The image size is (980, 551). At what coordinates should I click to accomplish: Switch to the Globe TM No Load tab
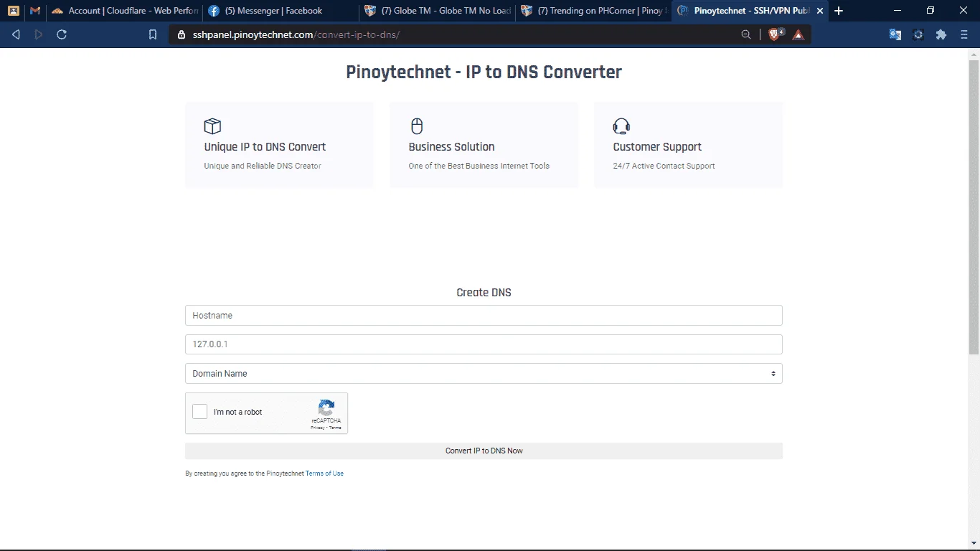[437, 11]
